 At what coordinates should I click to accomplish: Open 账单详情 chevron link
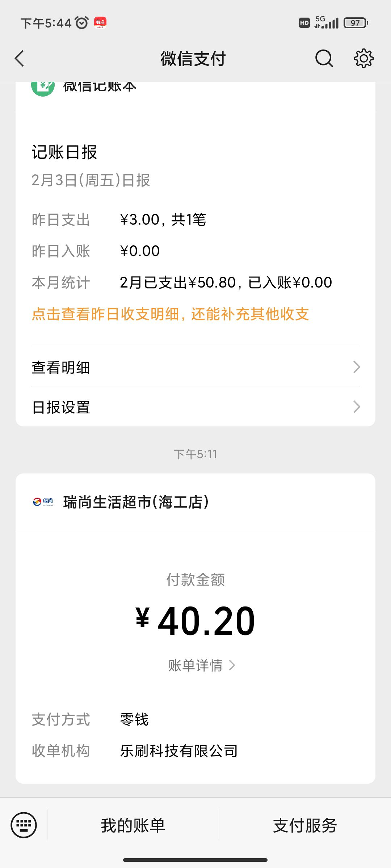click(232, 665)
